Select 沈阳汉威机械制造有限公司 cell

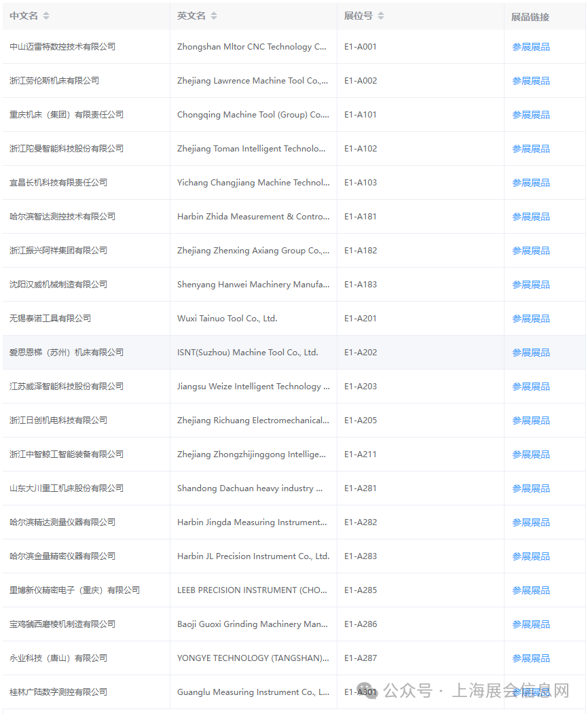(x=58, y=284)
